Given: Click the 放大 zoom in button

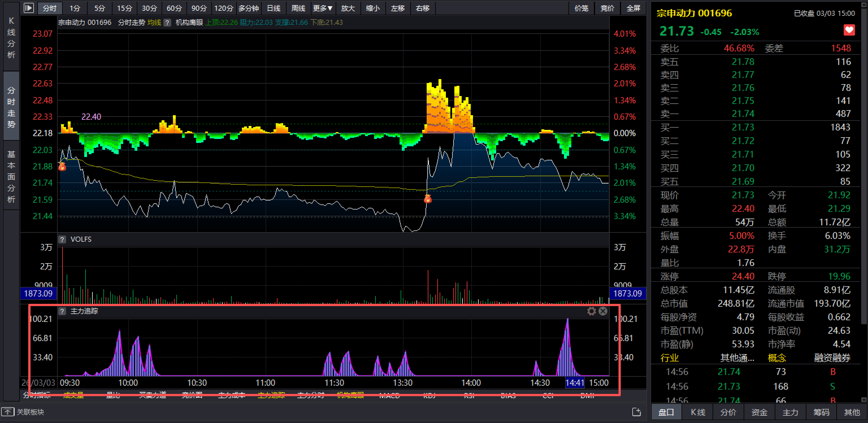Looking at the screenshot, I should 348,8.
